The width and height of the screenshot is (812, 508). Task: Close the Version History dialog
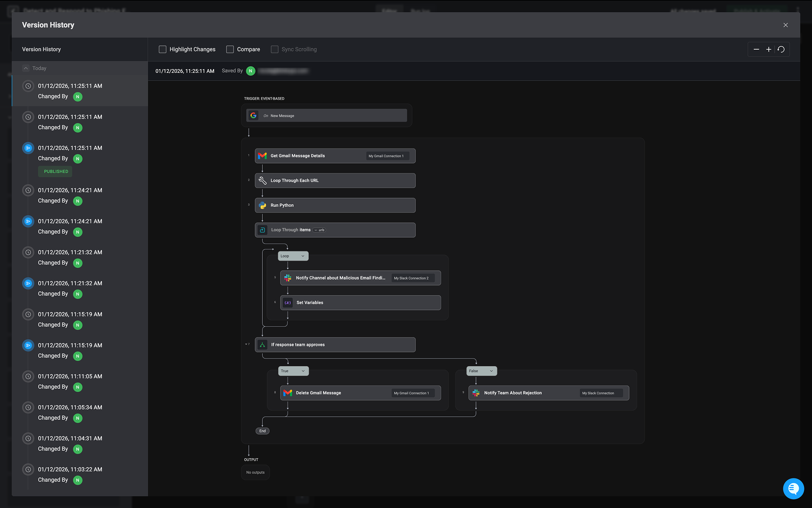click(x=785, y=25)
